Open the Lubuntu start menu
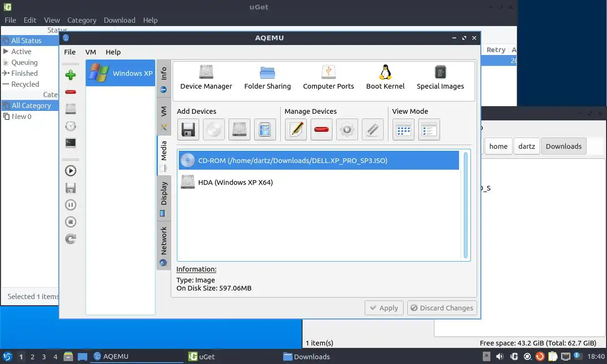607x364 pixels. (x=8, y=356)
